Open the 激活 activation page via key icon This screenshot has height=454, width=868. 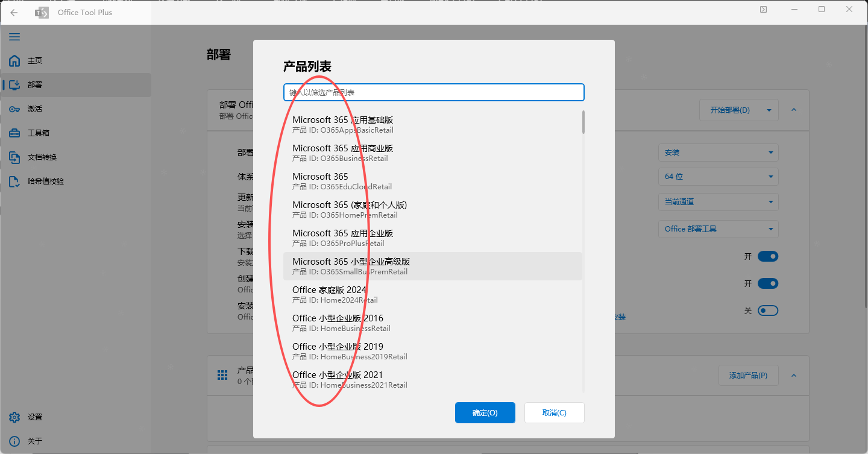point(14,109)
